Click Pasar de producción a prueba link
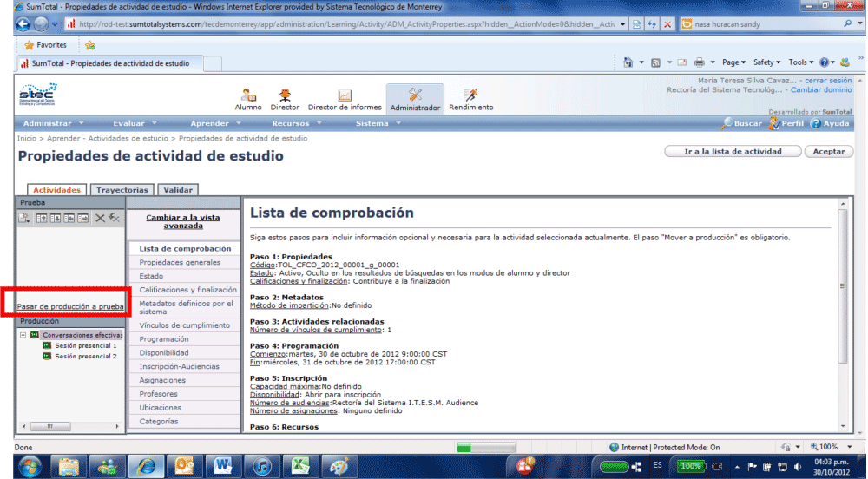The width and height of the screenshot is (868, 479). [70, 306]
